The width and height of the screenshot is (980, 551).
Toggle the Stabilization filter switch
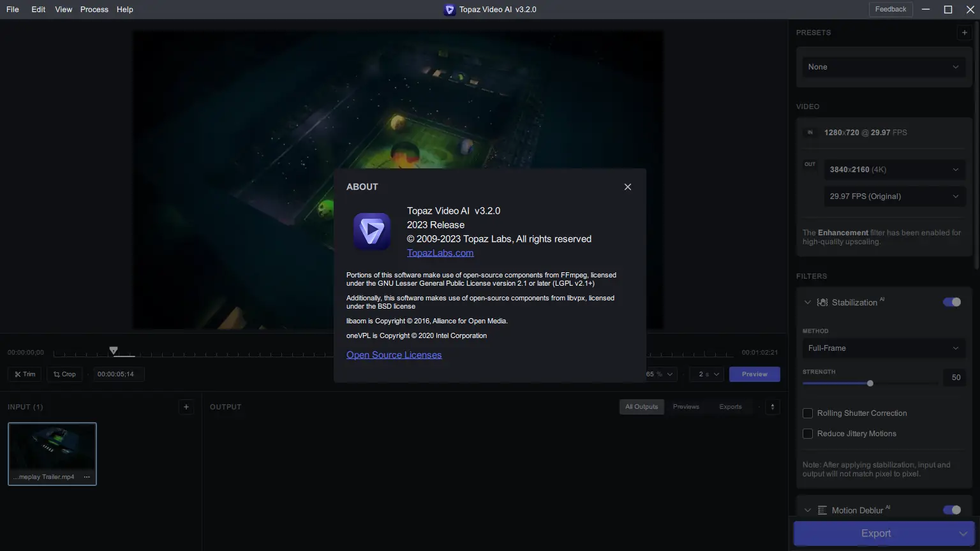tap(952, 302)
